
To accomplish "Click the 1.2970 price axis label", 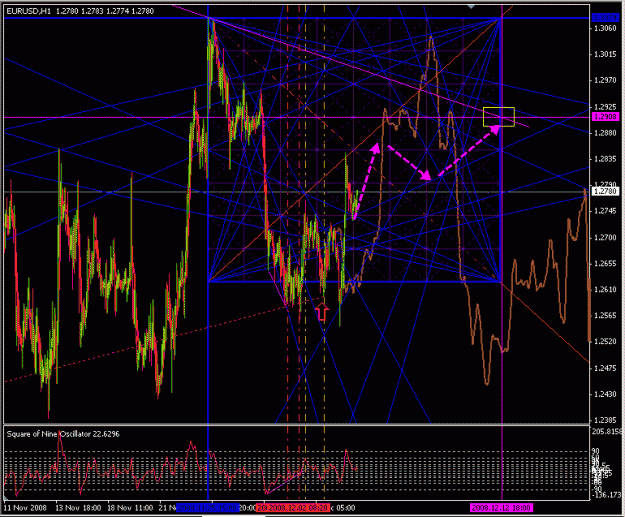I will click(x=605, y=81).
